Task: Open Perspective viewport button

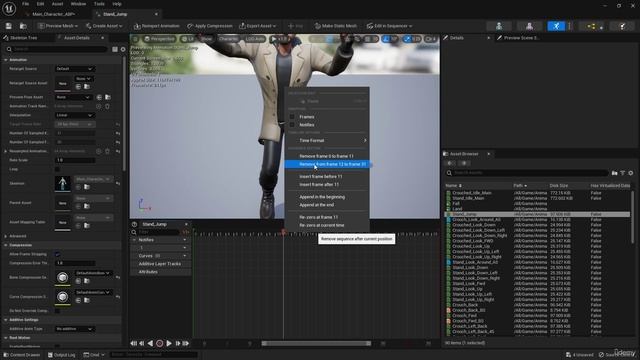Action: point(160,39)
